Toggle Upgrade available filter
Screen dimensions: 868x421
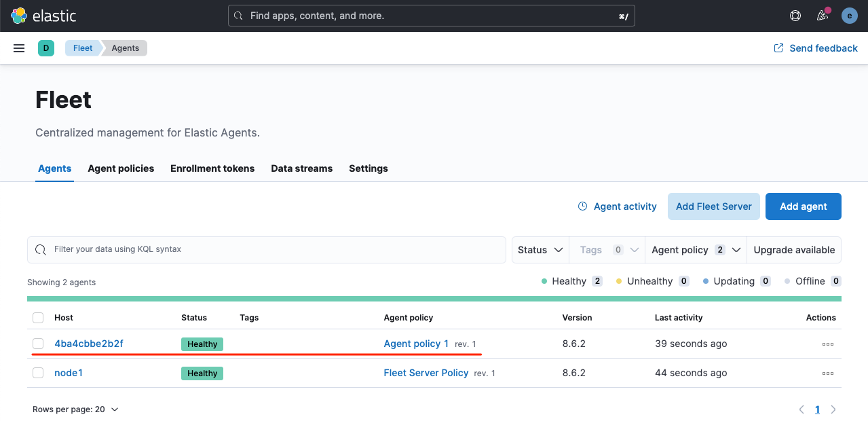[x=794, y=250]
